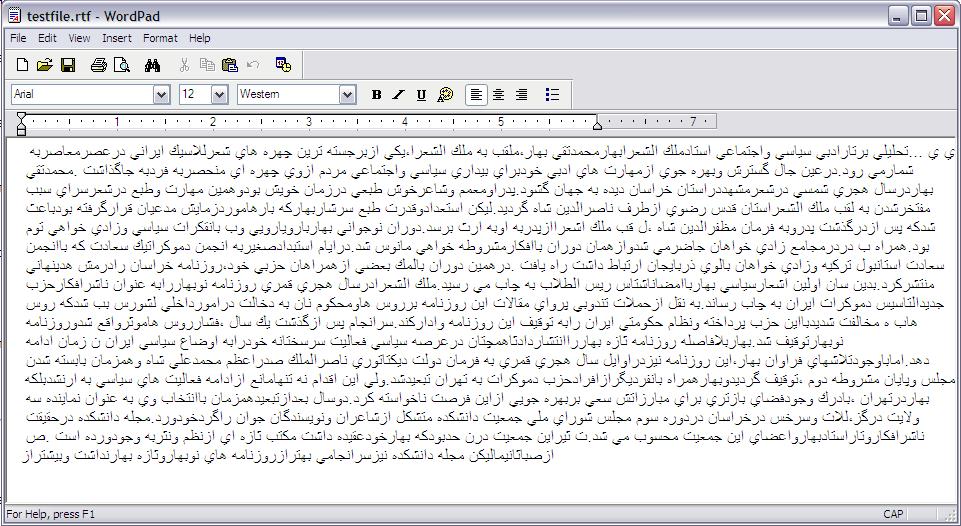961x526 pixels.
Task: Open the font size 12 dropdown
Action: point(219,95)
